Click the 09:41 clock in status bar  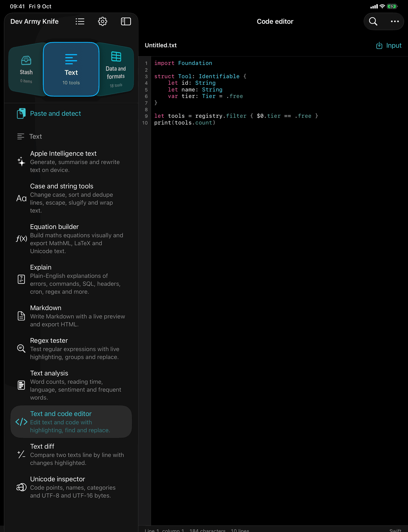pos(17,6)
